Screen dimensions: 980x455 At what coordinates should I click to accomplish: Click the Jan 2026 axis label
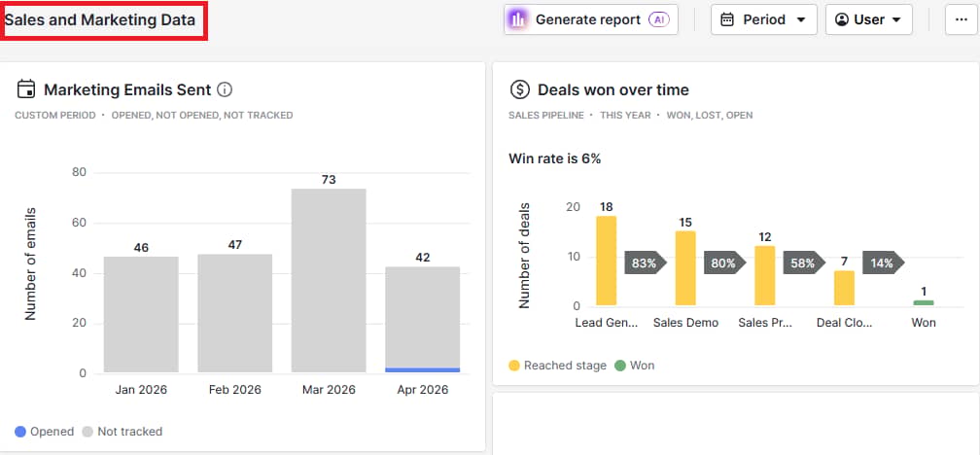click(141, 390)
